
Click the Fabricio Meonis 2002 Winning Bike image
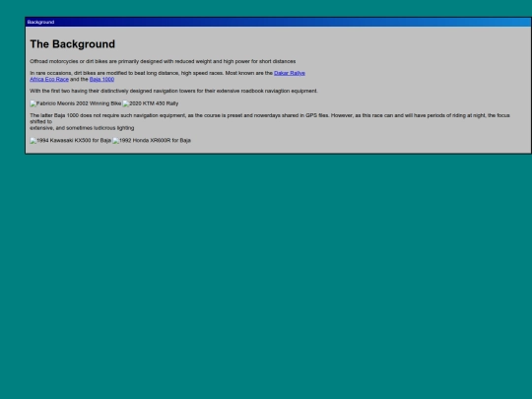tap(75, 103)
